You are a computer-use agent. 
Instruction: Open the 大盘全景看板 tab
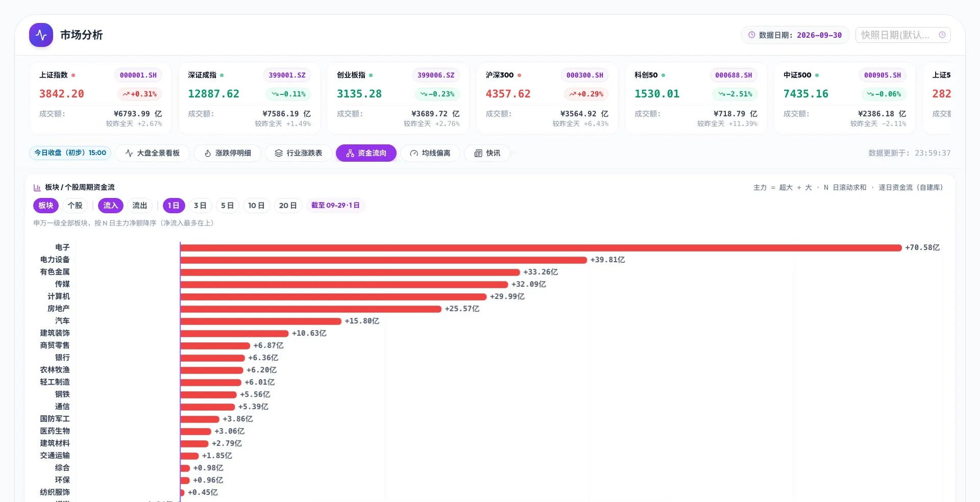[x=152, y=153]
